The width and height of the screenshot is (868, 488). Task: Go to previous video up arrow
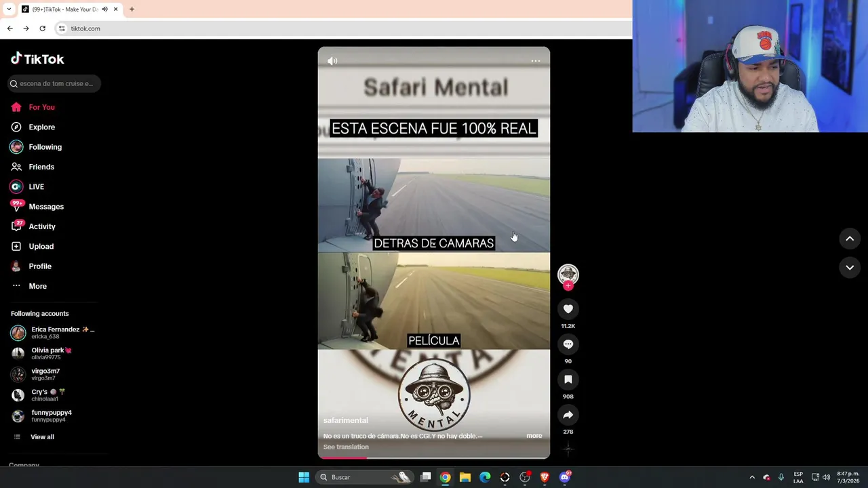coord(850,239)
